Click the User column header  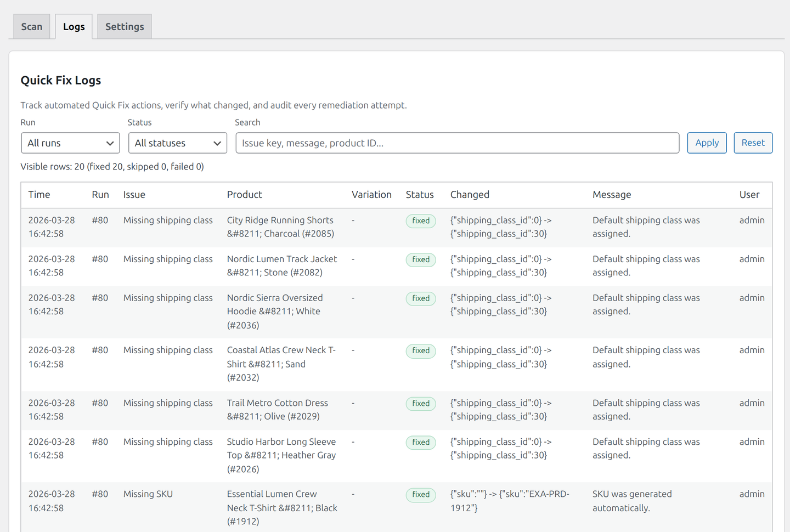(x=749, y=195)
